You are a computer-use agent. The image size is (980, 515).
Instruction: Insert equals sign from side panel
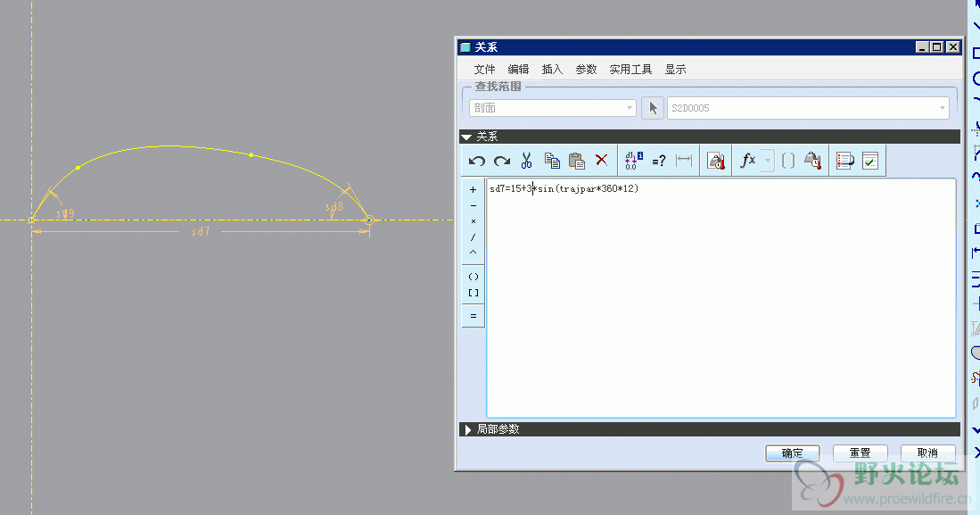(474, 316)
